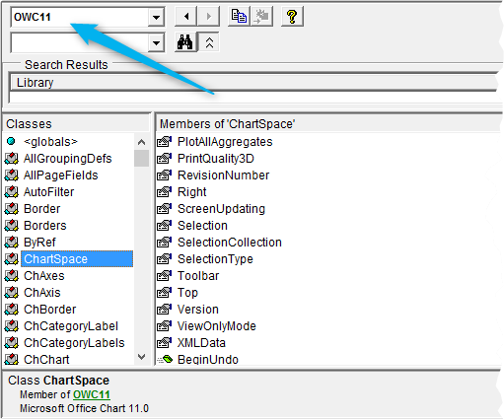Select the ViewOnlyMode member

click(x=217, y=326)
